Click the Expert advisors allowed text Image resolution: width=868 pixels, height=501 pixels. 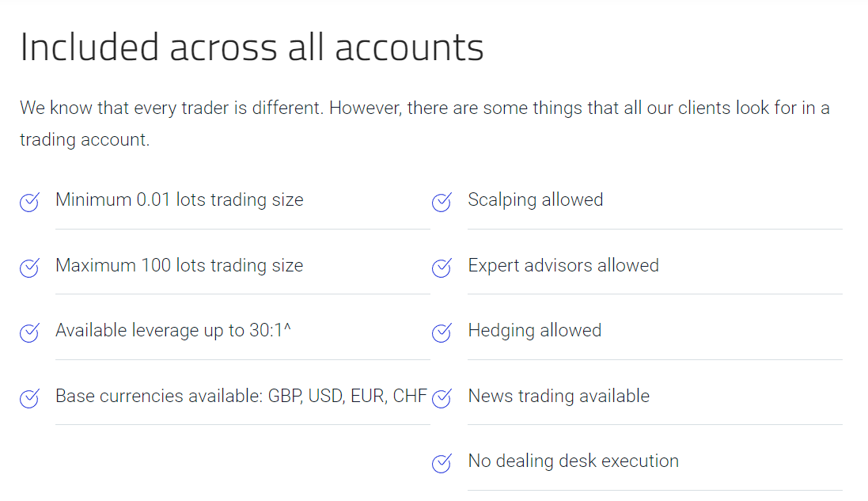tap(563, 266)
